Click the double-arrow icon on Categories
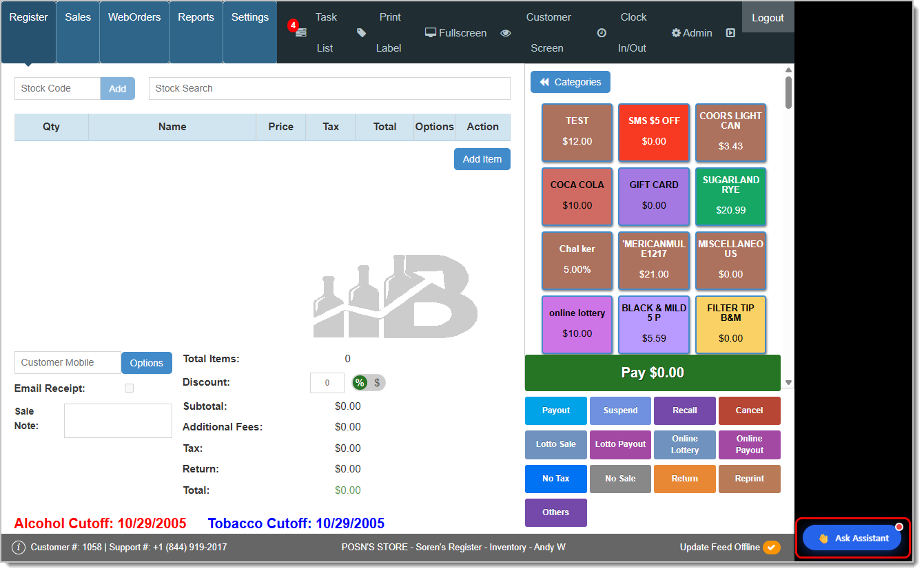 [x=544, y=82]
